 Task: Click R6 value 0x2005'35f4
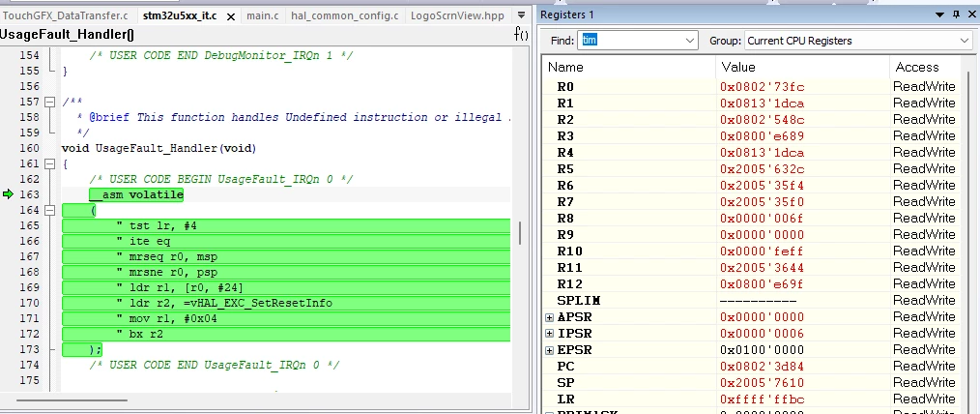click(x=762, y=185)
